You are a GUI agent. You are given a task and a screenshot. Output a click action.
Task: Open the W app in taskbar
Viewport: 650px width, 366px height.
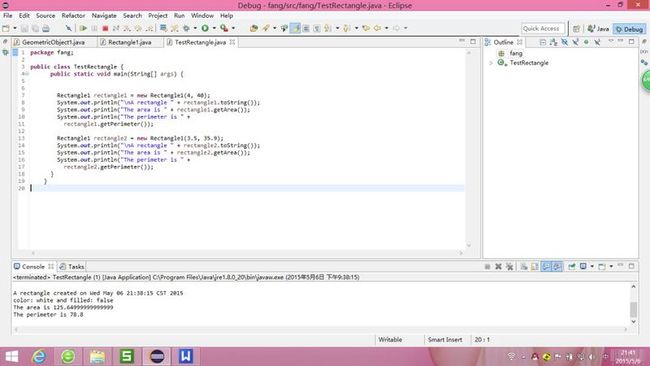[x=186, y=356]
